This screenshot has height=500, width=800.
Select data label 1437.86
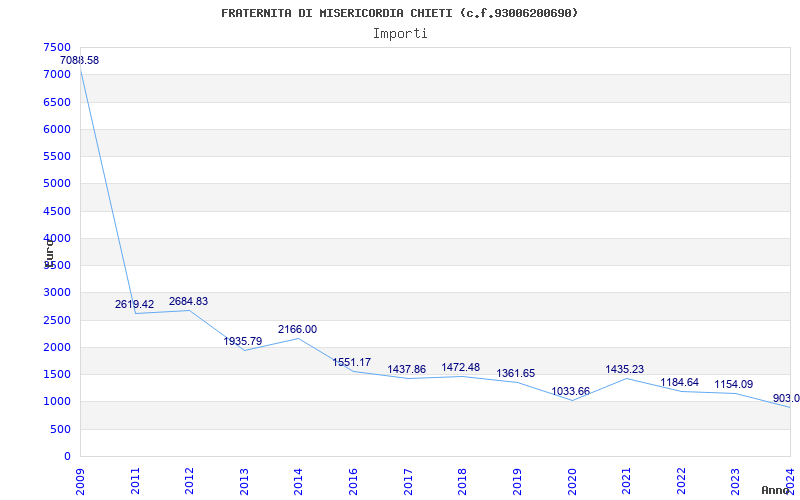(x=407, y=369)
